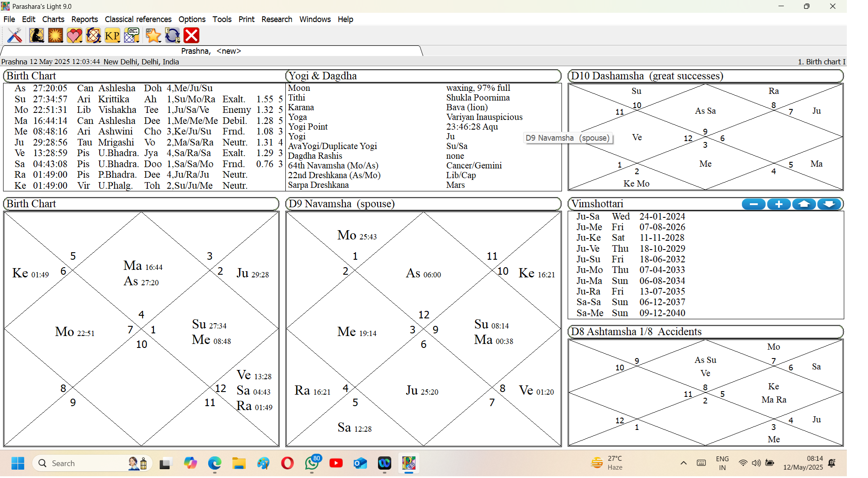Open WhatsApp from the taskbar

point(312,463)
